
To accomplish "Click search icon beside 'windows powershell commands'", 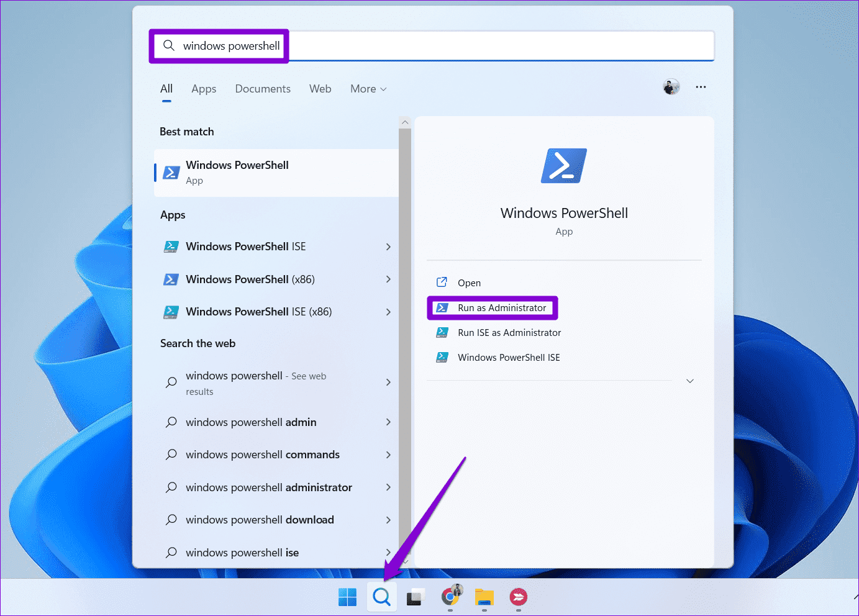I will tap(171, 455).
